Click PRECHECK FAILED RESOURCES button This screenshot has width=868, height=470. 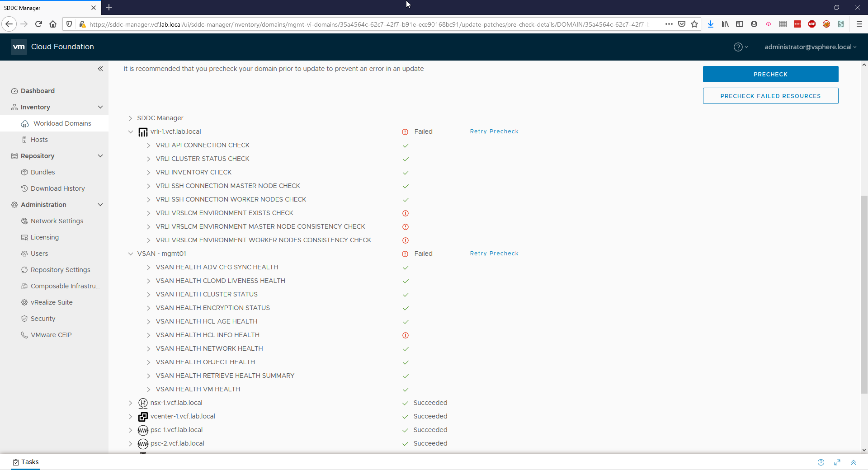coord(770,96)
